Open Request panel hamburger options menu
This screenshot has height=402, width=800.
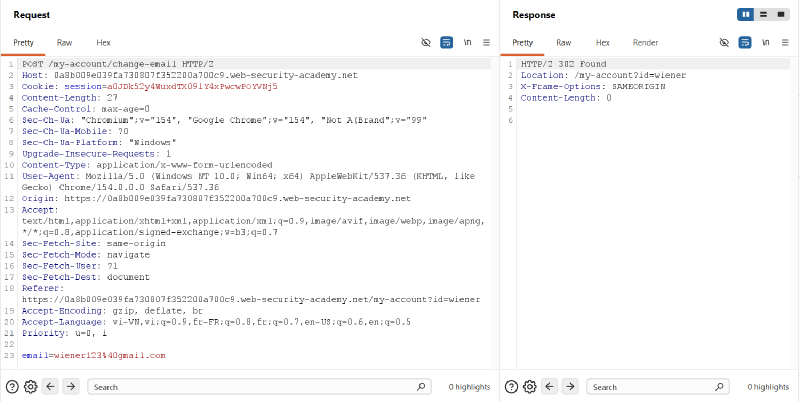click(486, 42)
